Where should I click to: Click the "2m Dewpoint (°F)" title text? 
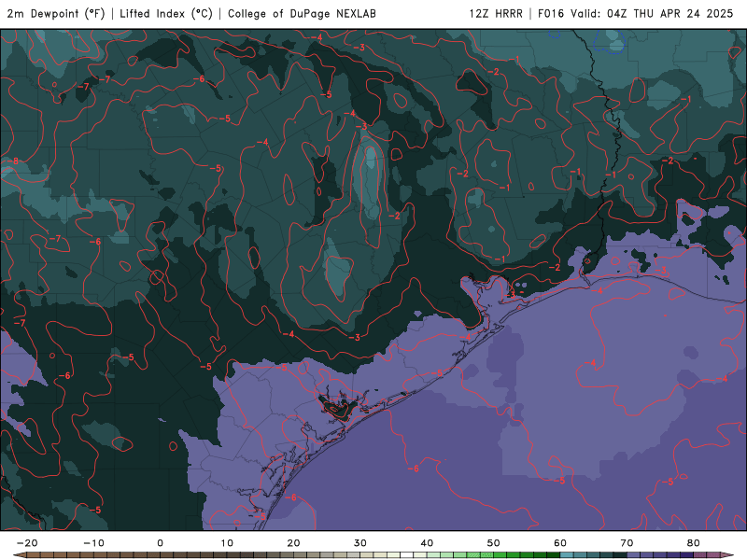(x=56, y=13)
